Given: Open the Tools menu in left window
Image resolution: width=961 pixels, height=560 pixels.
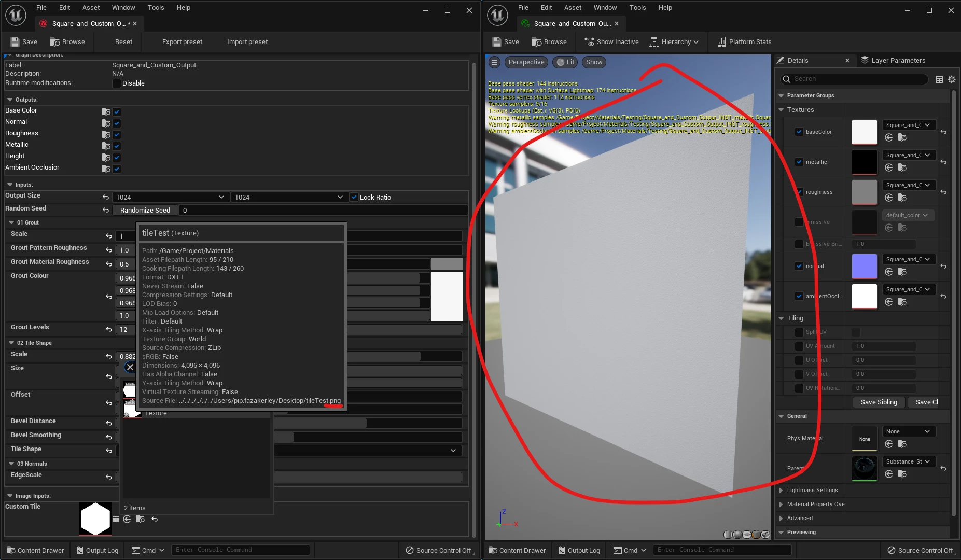Looking at the screenshot, I should pyautogui.click(x=156, y=8).
